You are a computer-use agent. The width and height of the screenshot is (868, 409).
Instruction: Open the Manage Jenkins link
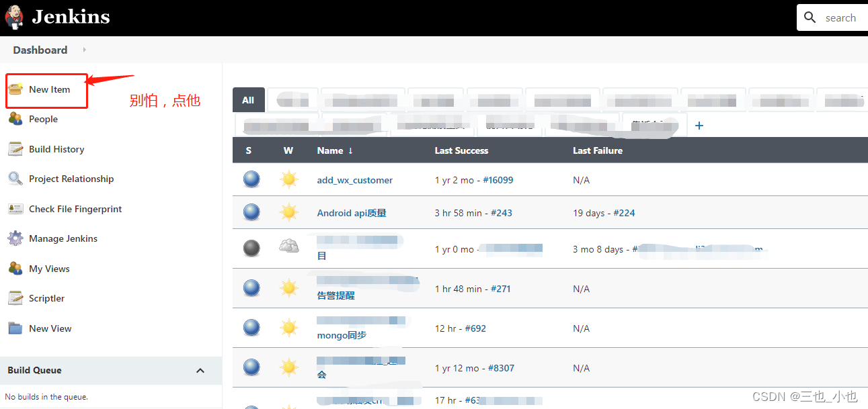tap(63, 238)
